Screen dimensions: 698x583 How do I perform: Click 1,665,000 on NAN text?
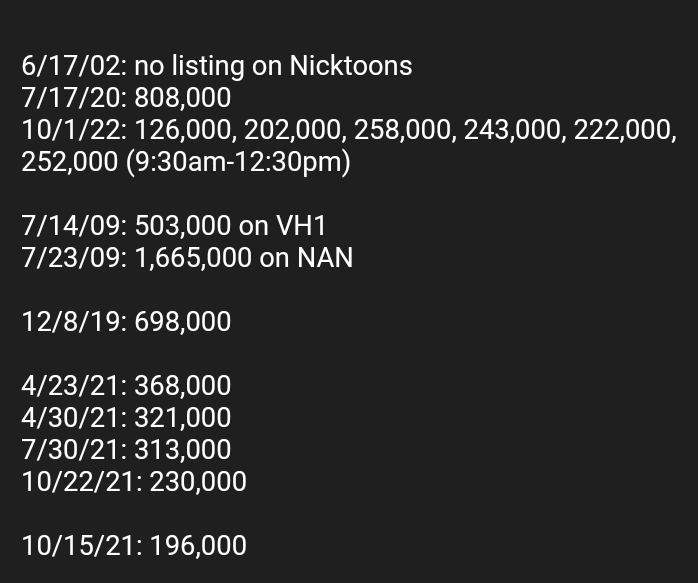[244, 258]
